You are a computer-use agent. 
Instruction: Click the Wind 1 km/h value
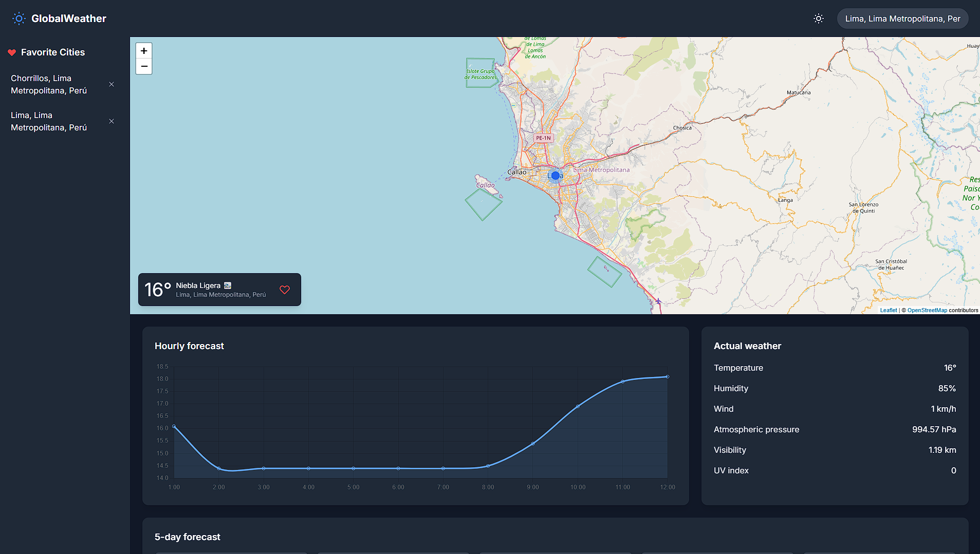click(x=943, y=409)
